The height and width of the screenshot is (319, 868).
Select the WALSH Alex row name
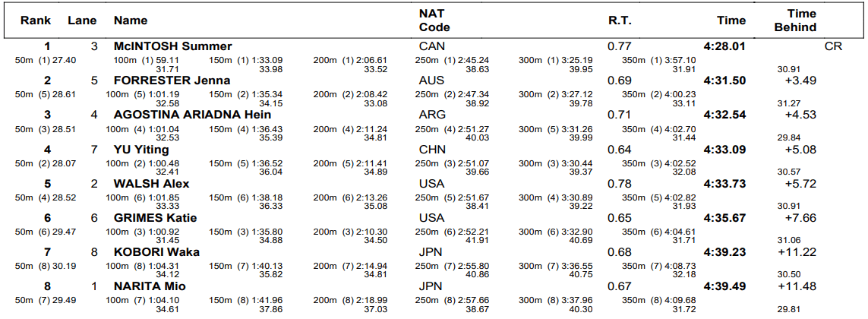coord(151,184)
